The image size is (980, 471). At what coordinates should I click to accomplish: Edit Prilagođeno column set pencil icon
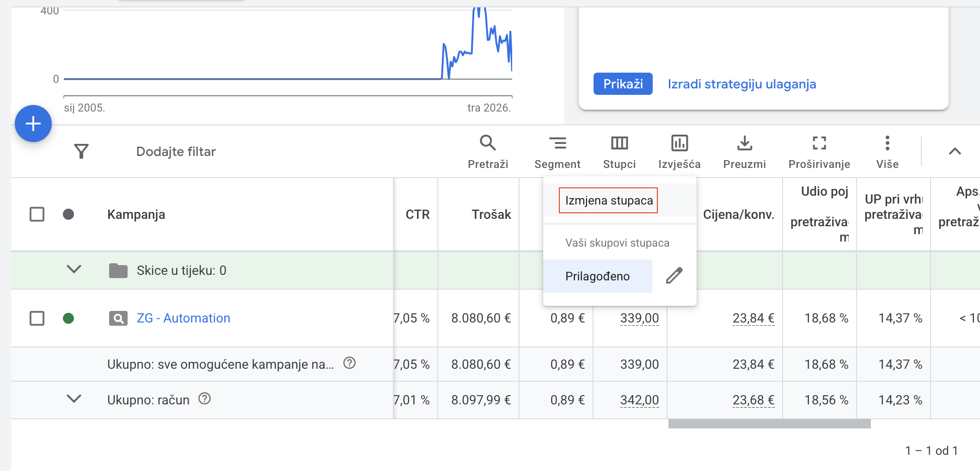point(674,276)
